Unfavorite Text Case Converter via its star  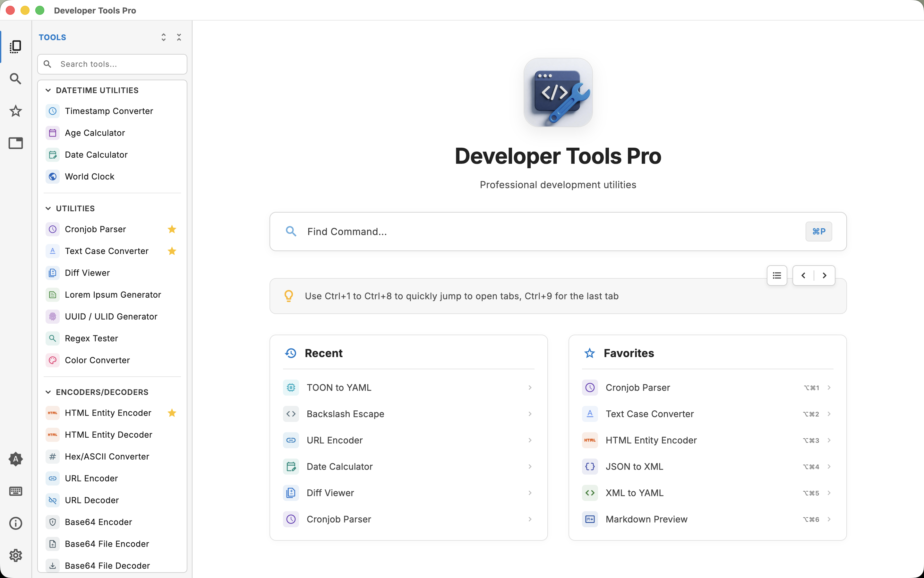pyautogui.click(x=172, y=251)
